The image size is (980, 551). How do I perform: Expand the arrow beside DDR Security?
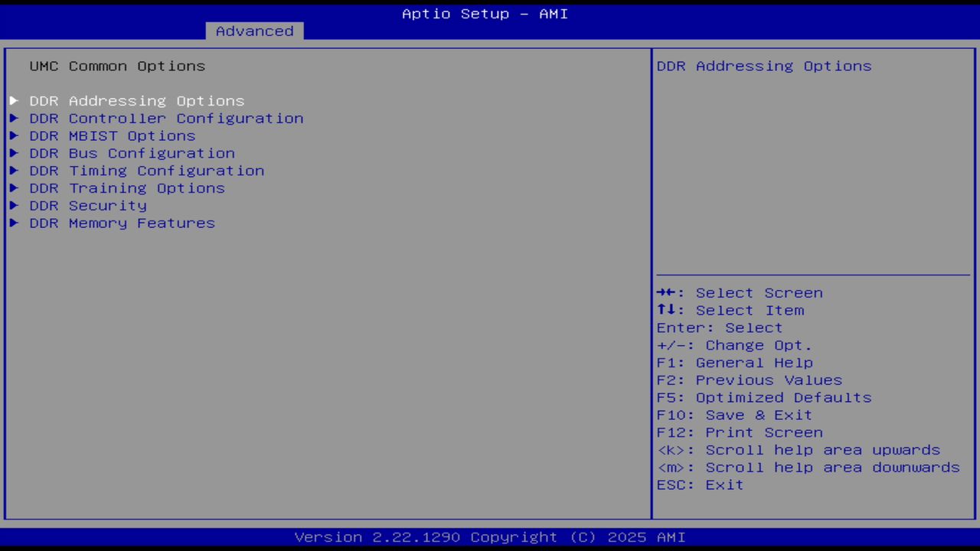point(13,205)
